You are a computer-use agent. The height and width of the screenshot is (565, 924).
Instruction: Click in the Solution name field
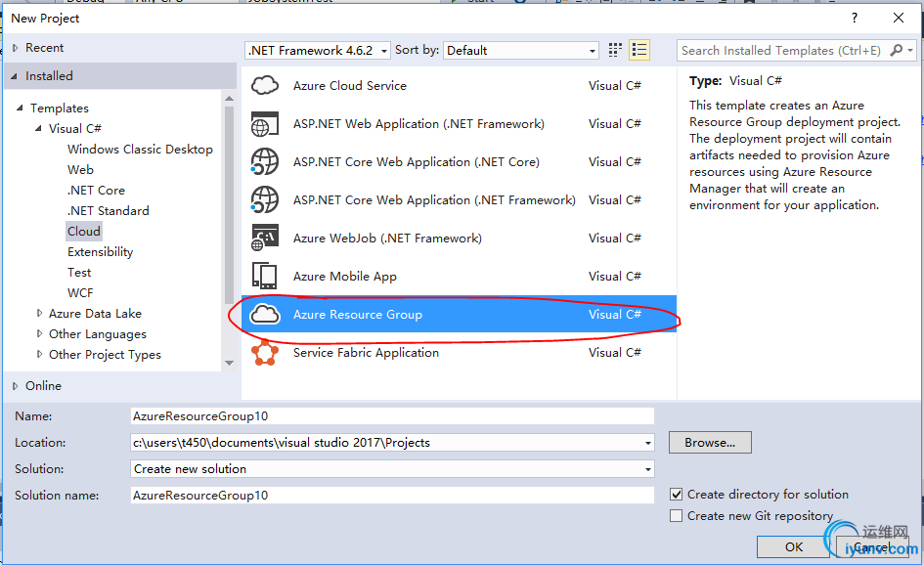coord(392,495)
